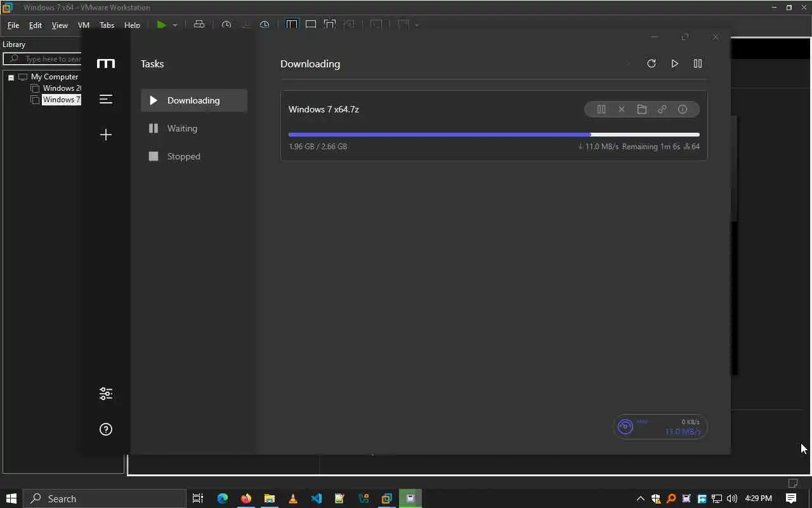
Task: Toggle VMware show library view icon
Action: [x=292, y=25]
